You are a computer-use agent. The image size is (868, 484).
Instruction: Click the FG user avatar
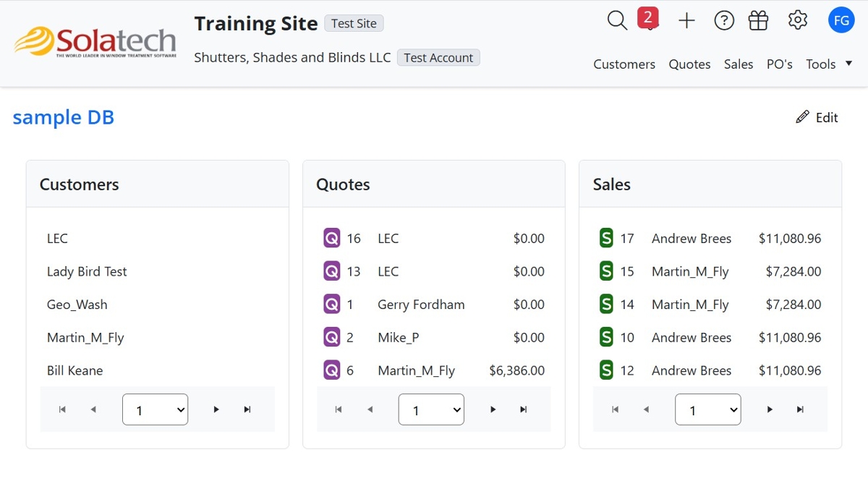tap(841, 20)
